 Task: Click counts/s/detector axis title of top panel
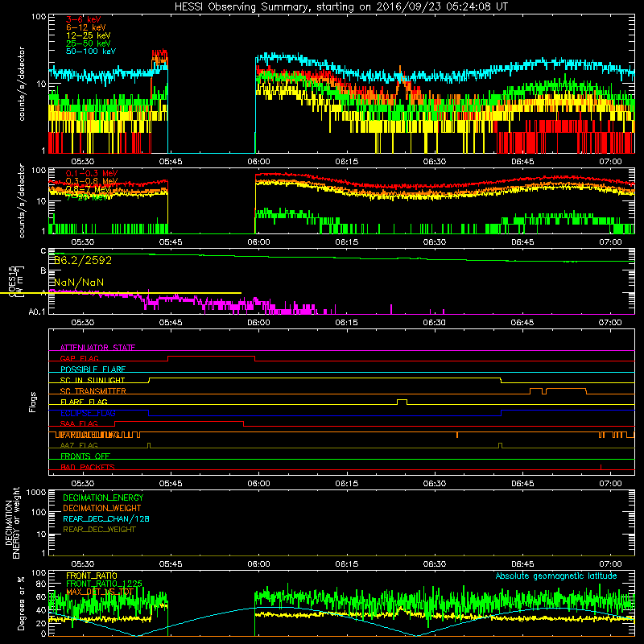[22, 84]
